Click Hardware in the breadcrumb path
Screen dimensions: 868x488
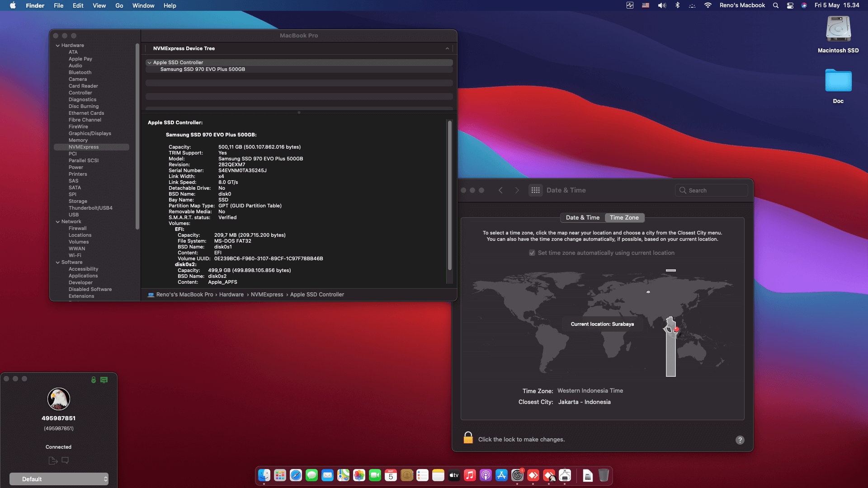(231, 294)
